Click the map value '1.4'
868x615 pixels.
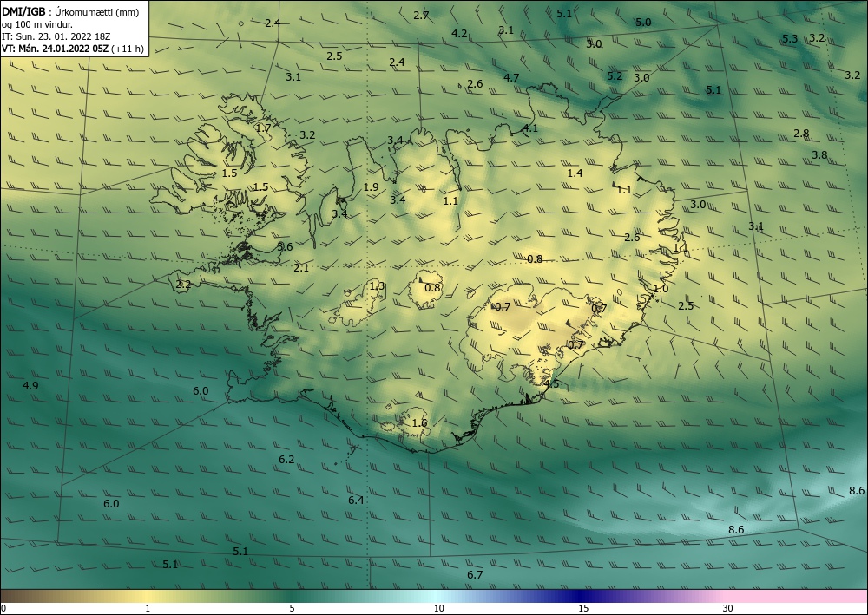[575, 173]
